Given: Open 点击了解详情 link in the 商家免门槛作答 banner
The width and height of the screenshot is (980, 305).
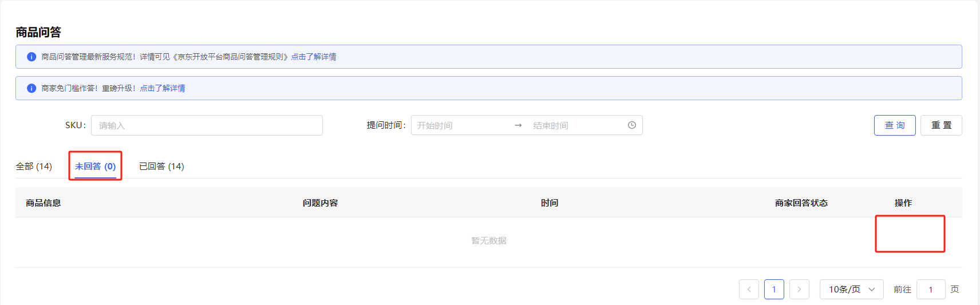Looking at the screenshot, I should coord(163,88).
